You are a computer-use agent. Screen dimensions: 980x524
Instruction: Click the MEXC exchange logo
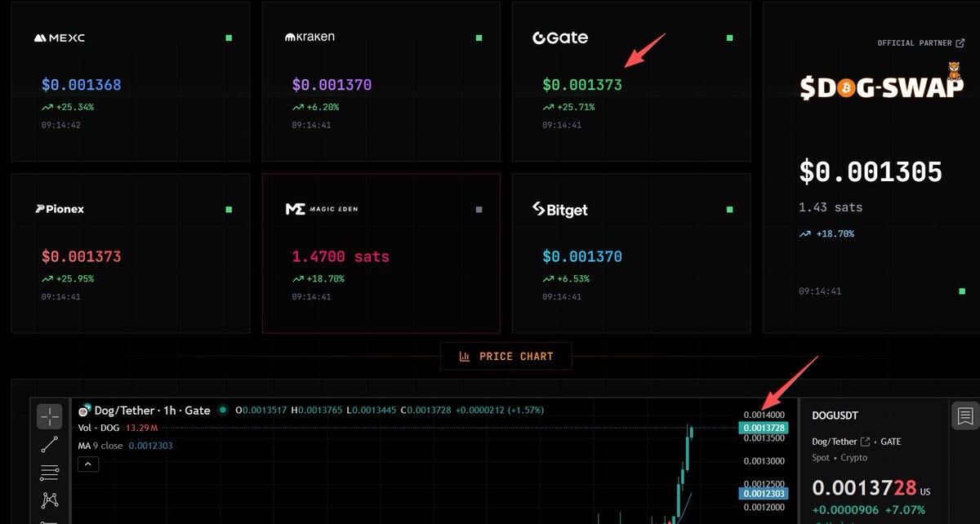tap(59, 38)
